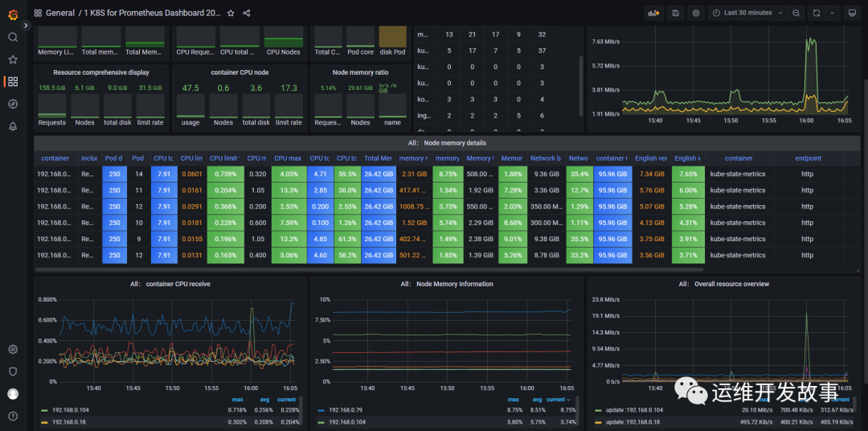The height and width of the screenshot is (431, 868).
Task: Open the Dashboards grid icon in sidebar
Action: click(x=13, y=82)
